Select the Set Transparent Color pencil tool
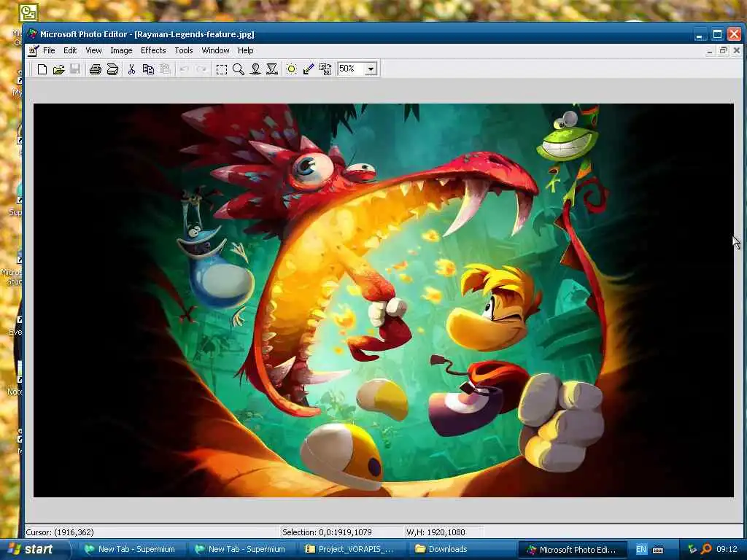 (309, 69)
